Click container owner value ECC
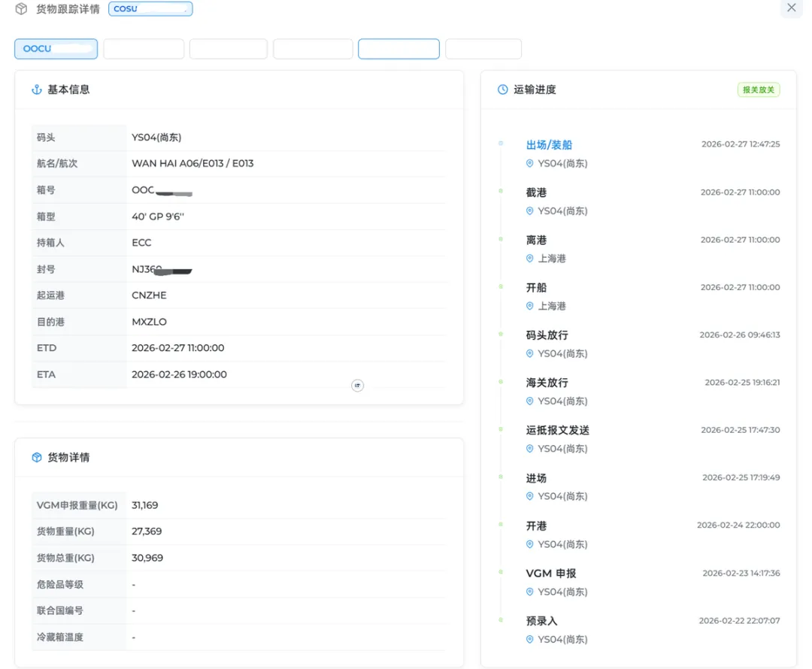Viewport: 812px width, 669px height. coord(141,243)
